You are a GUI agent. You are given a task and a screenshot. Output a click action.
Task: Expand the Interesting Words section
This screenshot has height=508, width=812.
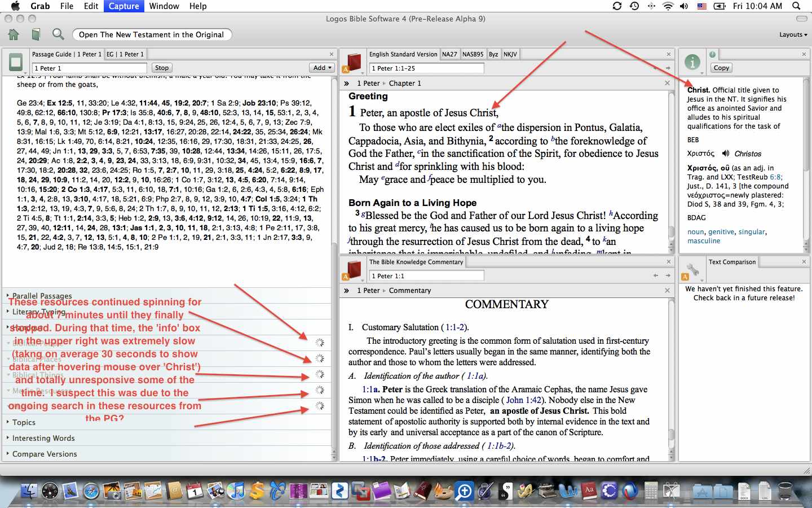click(x=43, y=438)
